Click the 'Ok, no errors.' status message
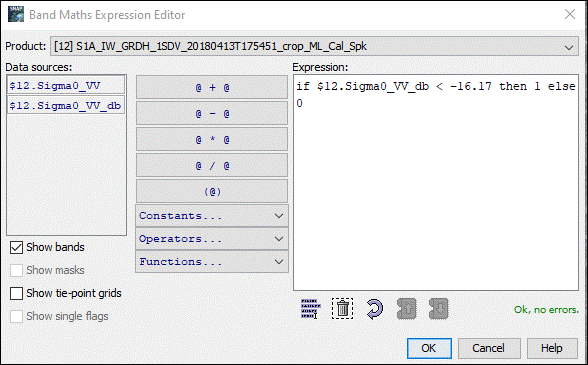This screenshot has height=365, width=588. point(546,310)
